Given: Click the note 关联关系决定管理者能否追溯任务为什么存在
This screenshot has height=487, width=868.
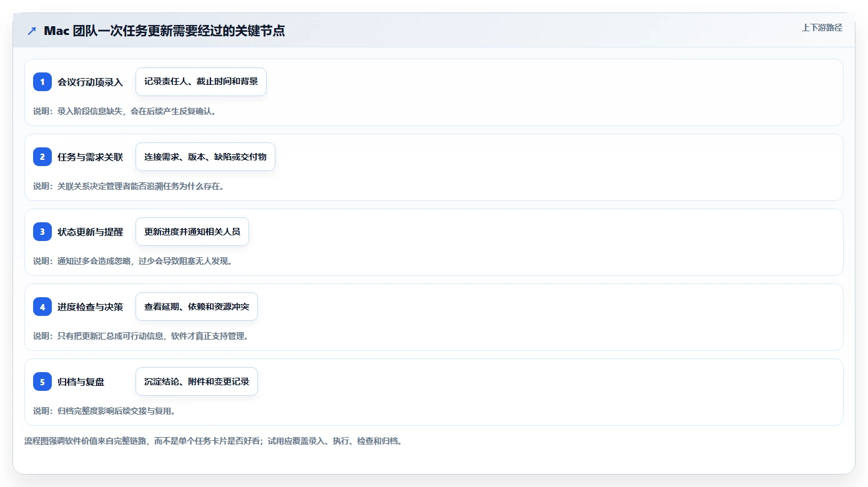Looking at the screenshot, I should coord(129,186).
